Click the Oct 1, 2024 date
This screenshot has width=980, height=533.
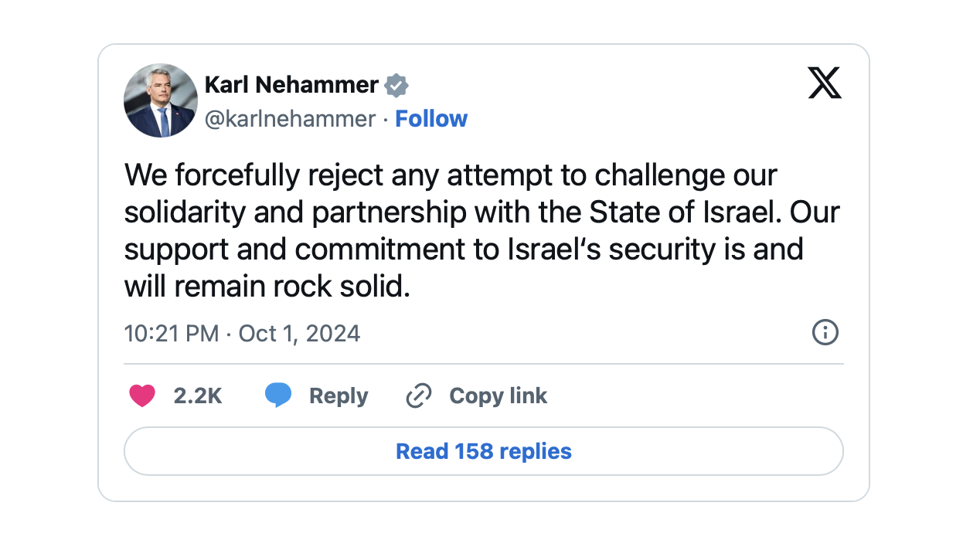coord(300,333)
